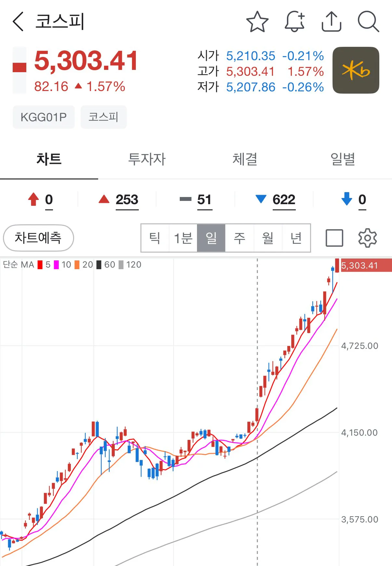392x566 pixels.
Task: Open search with magnifier icon
Action: 368,22
